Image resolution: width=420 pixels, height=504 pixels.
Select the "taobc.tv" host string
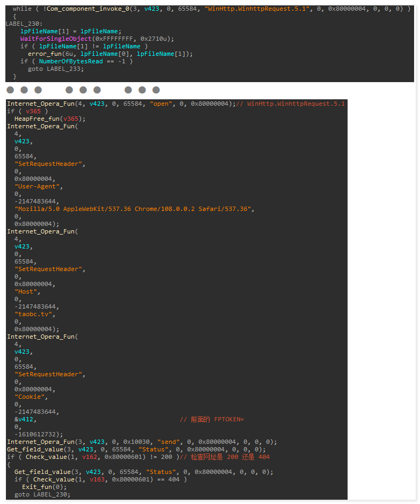pyautogui.click(x=35, y=314)
